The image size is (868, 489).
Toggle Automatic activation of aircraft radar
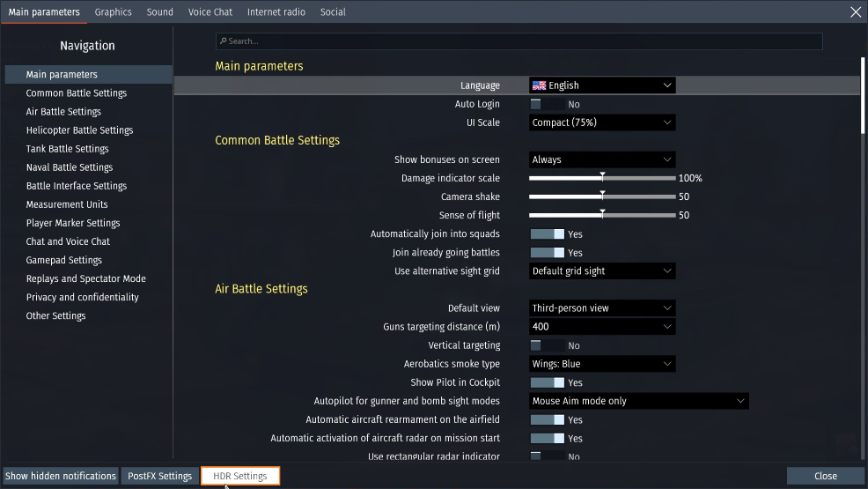tap(547, 438)
